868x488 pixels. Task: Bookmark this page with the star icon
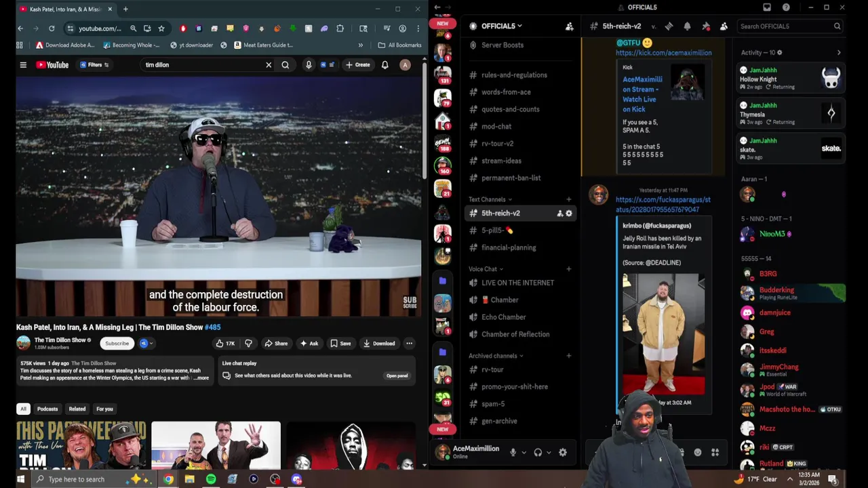tap(161, 28)
